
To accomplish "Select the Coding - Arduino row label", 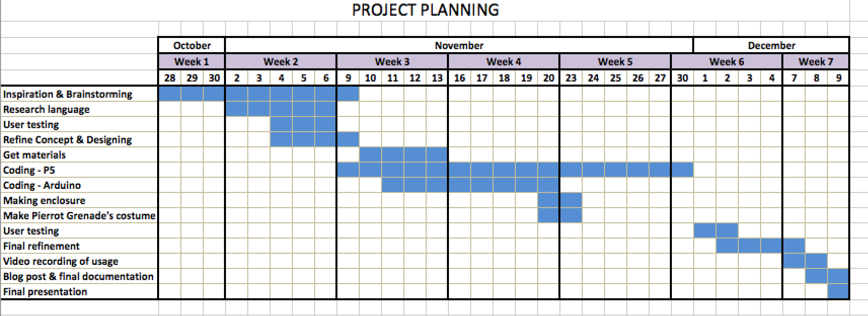I will (42, 185).
